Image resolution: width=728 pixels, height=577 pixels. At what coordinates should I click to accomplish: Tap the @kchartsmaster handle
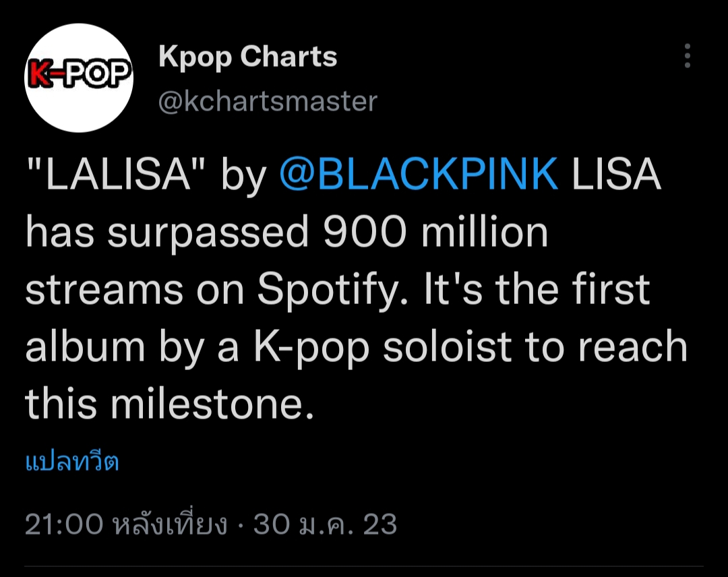point(268,101)
